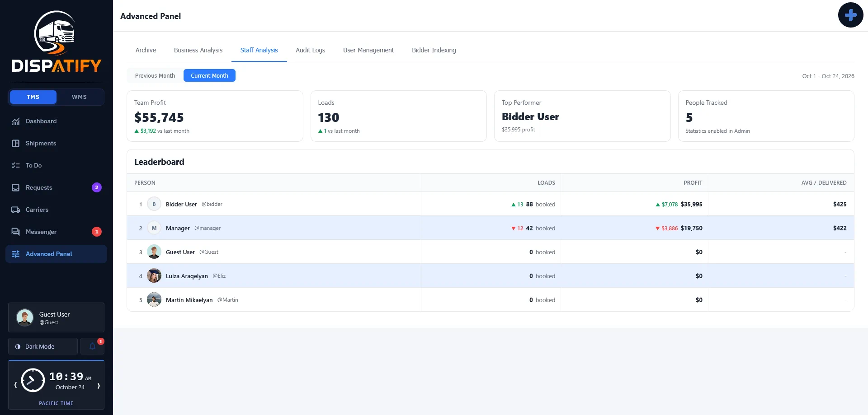The image size is (868, 415).
Task: Open the Business Analysis tab
Action: pyautogui.click(x=198, y=50)
